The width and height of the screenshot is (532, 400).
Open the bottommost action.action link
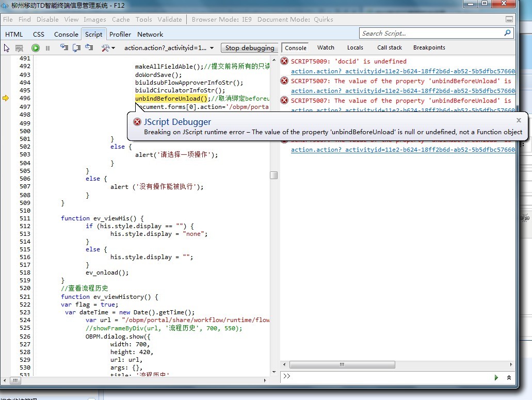click(402, 150)
